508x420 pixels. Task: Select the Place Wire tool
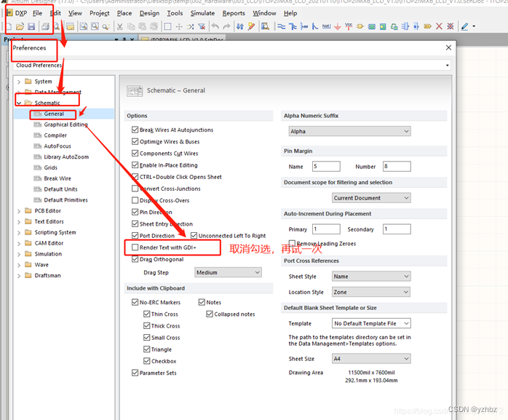click(x=282, y=26)
